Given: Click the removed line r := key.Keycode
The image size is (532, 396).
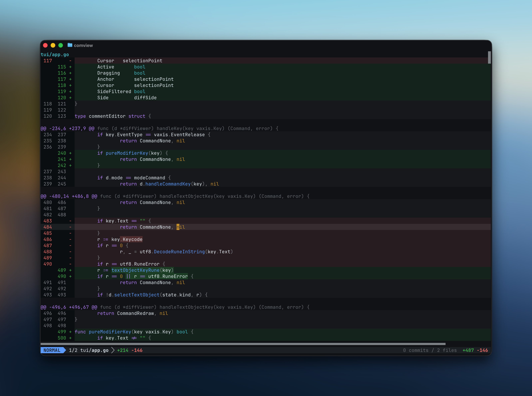Looking at the screenshot, I should [x=265, y=239].
